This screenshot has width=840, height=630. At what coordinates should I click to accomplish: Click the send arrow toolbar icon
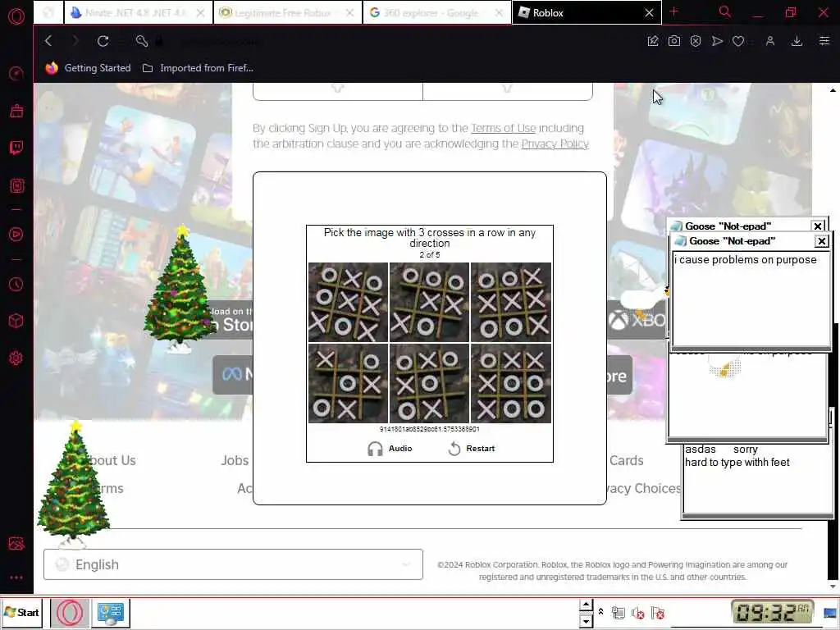[717, 41]
